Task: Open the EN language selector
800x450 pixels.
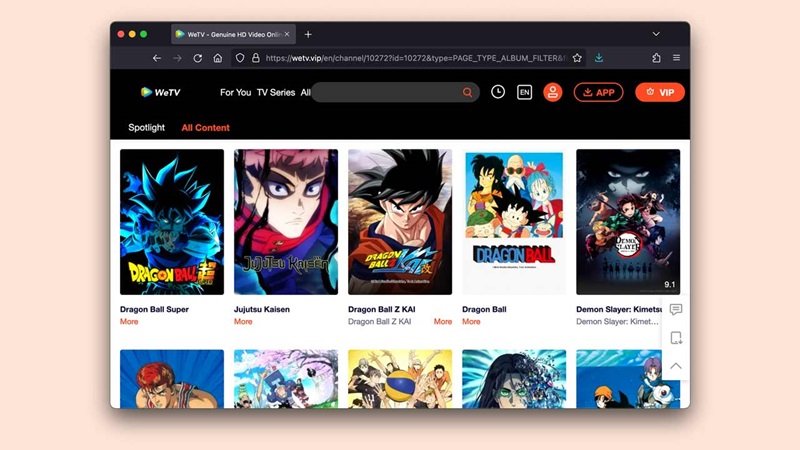Action: pyautogui.click(x=524, y=92)
